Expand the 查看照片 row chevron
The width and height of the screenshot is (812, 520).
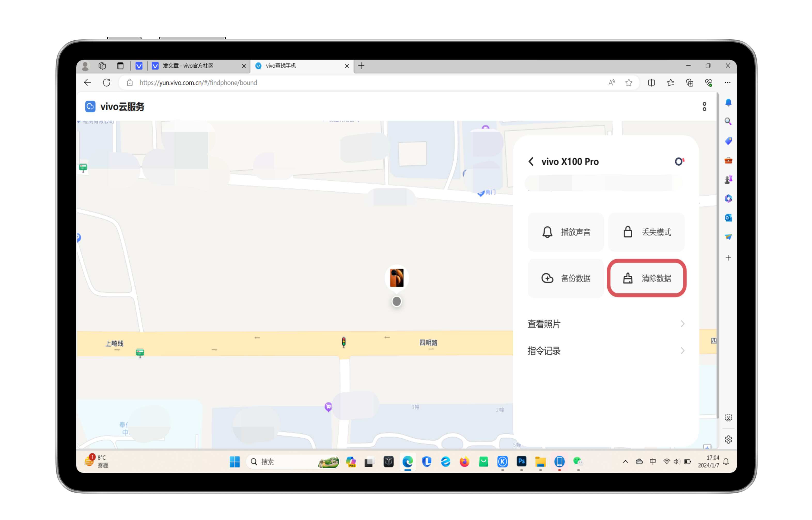tap(682, 324)
